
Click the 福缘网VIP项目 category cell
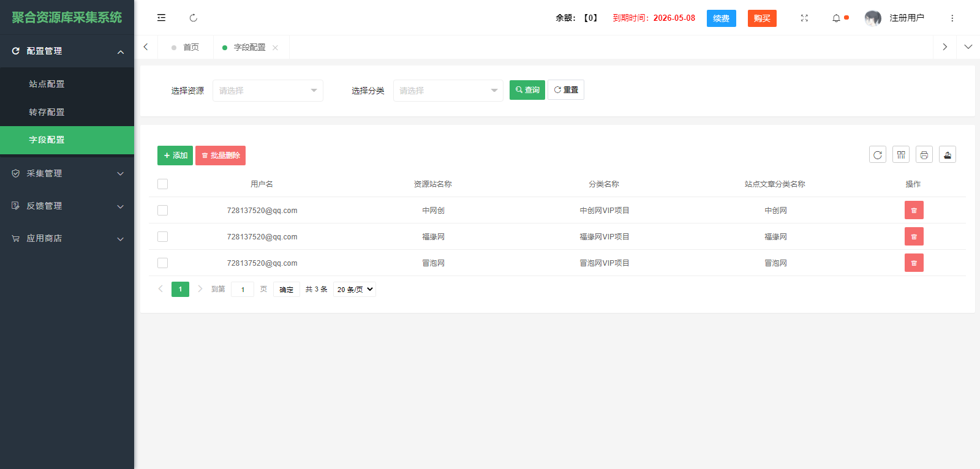click(x=605, y=237)
